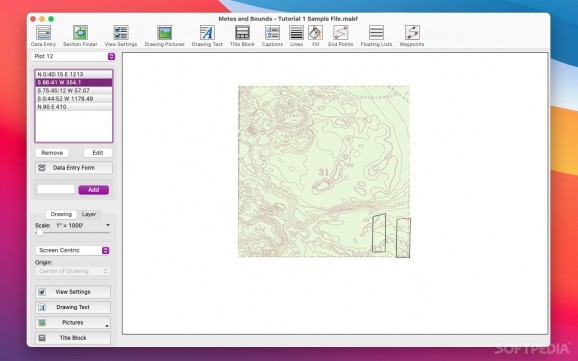The image size is (578, 361).
Task: Open the Waypoints tool
Action: [412, 36]
